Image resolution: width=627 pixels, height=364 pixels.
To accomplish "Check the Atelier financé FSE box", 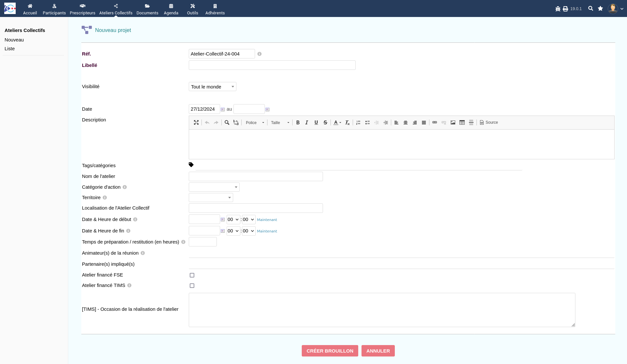I will click(192, 275).
